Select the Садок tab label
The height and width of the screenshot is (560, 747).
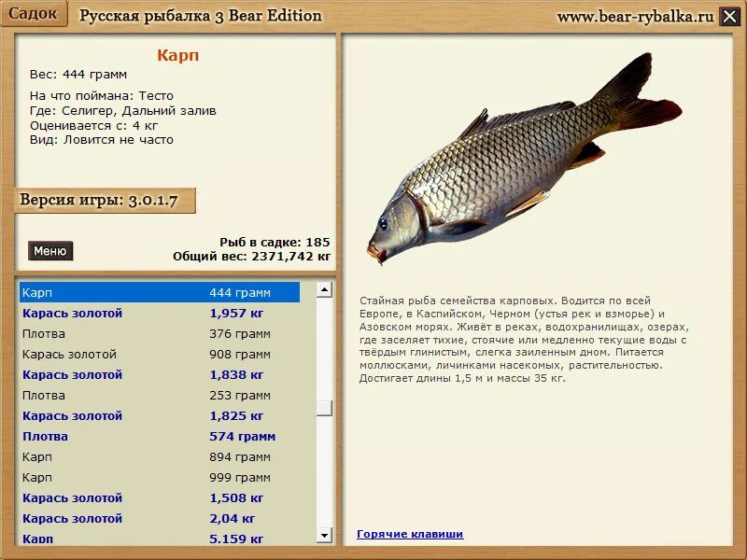33,13
